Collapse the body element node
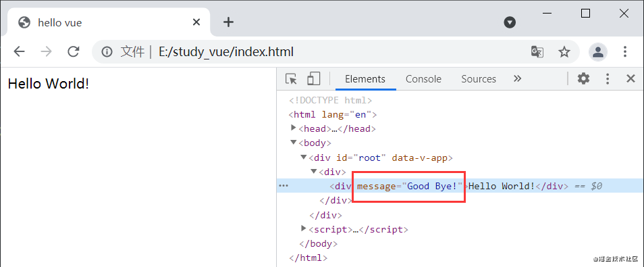Viewport: 644px width, 267px height. pyautogui.click(x=293, y=143)
